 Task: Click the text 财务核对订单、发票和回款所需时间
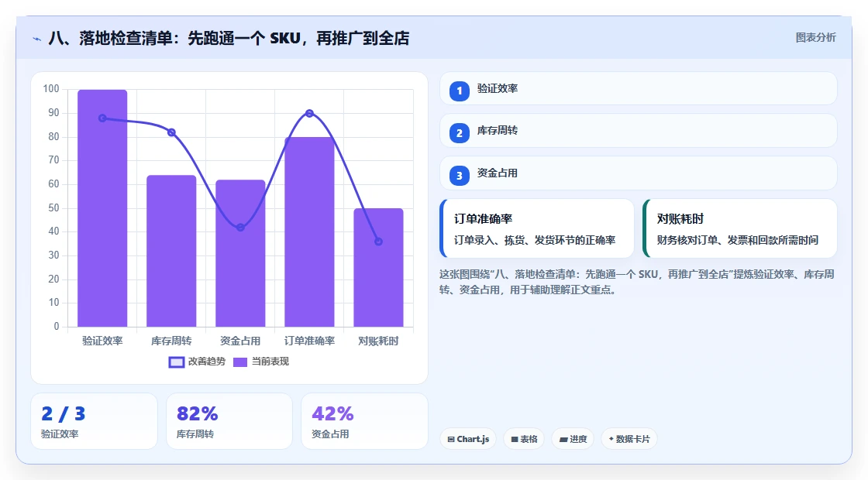click(738, 240)
